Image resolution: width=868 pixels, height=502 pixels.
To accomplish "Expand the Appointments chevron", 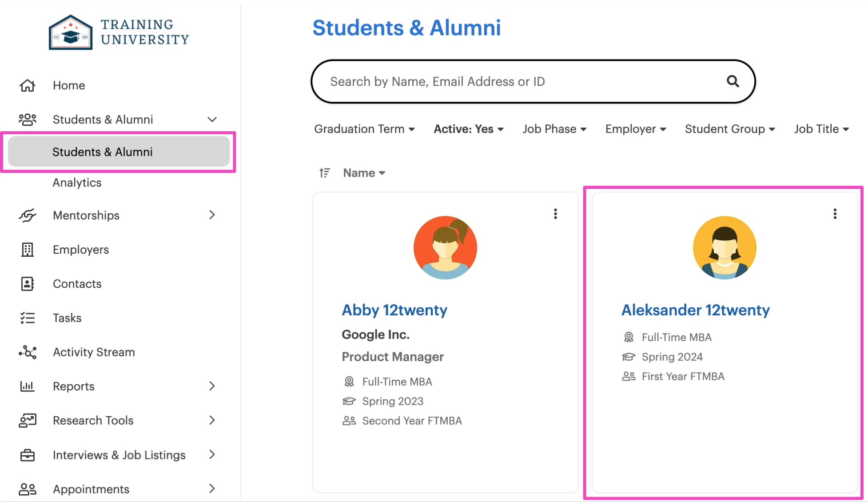I will 212,489.
